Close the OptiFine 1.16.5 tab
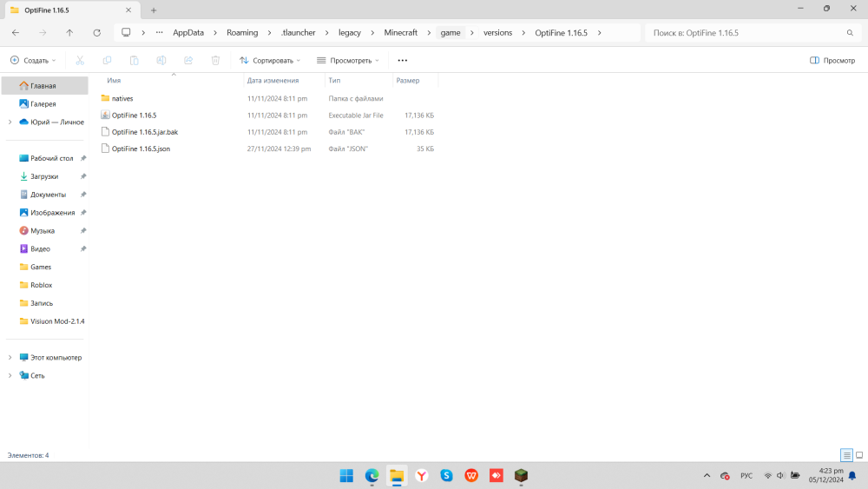 click(x=128, y=10)
